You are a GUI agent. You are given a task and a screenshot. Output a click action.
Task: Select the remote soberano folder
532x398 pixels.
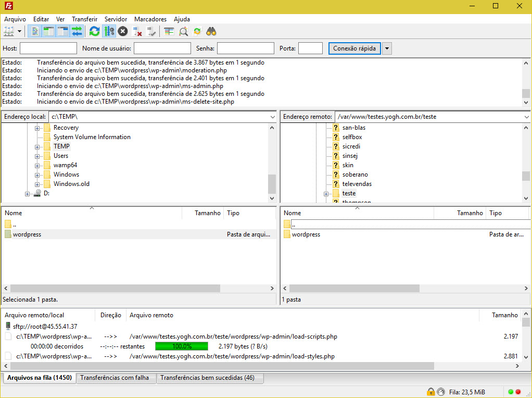click(355, 174)
